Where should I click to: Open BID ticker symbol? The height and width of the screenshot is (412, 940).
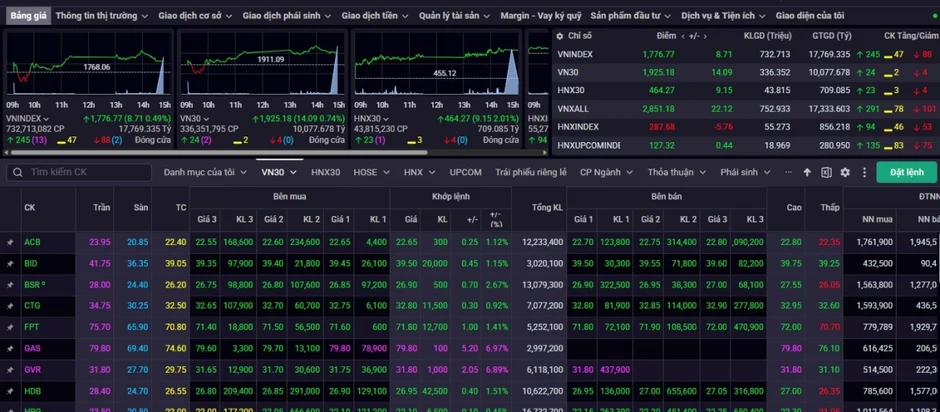coord(31,263)
